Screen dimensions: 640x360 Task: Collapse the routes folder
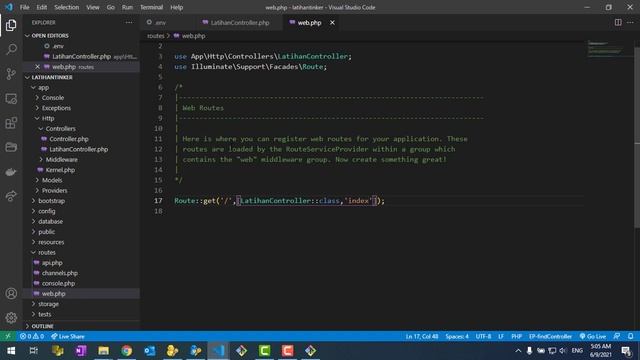(82, 252)
